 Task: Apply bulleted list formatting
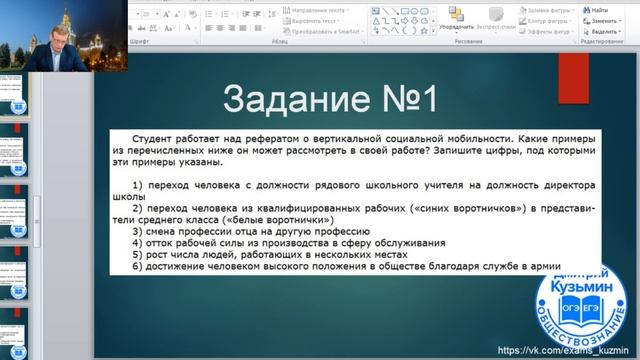tap(208, 14)
